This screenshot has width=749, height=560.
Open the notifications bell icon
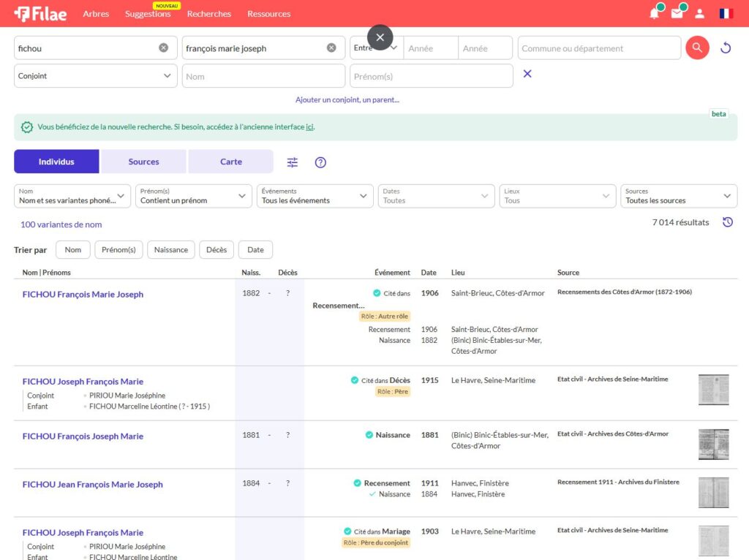(654, 14)
